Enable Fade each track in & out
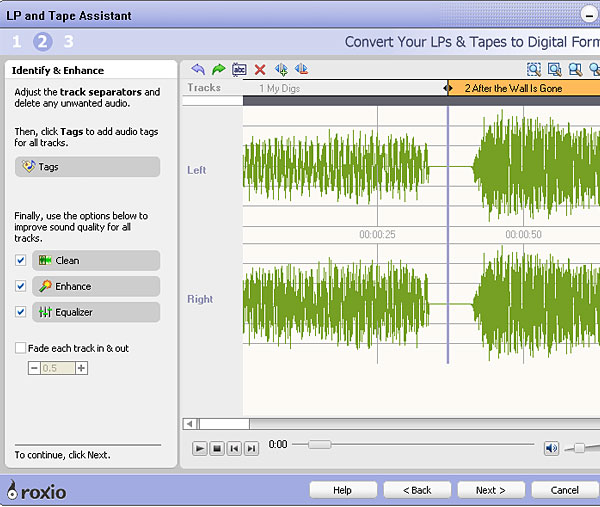 pos(21,348)
